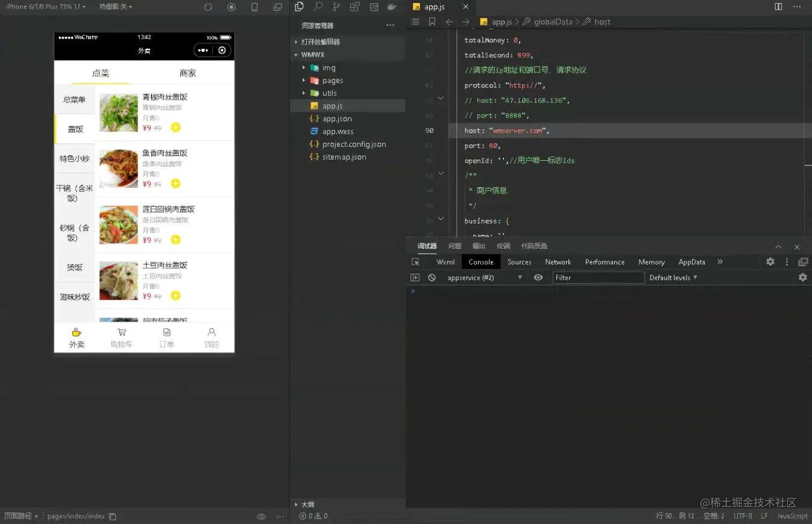Open 我的 in mini program tab bar
This screenshot has width=812, height=524.
tap(211, 338)
